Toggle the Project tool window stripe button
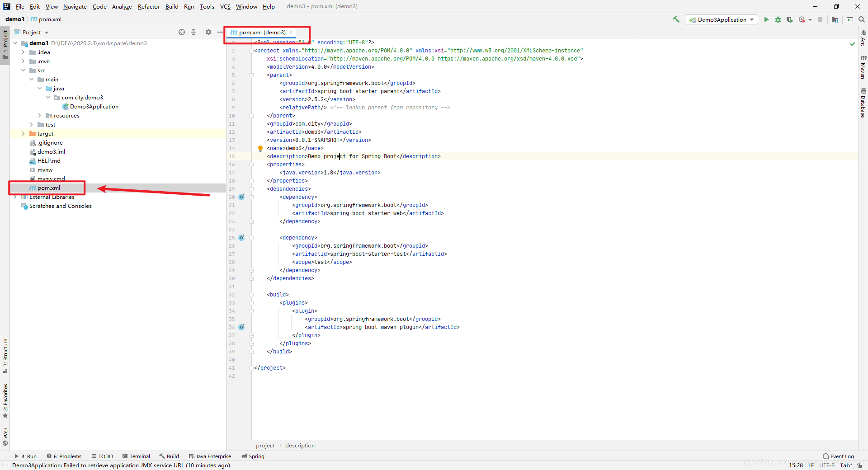Viewport: 868px width, 470px height. [5, 46]
